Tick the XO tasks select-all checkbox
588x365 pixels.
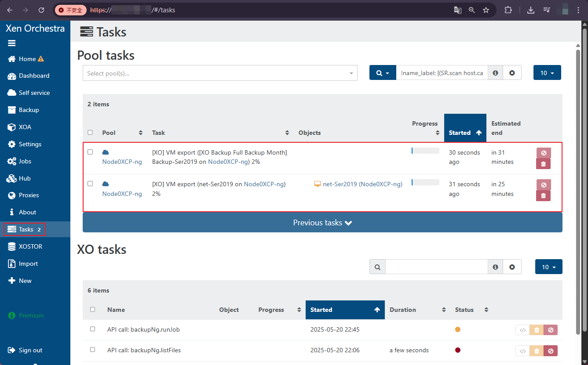pyautogui.click(x=92, y=309)
